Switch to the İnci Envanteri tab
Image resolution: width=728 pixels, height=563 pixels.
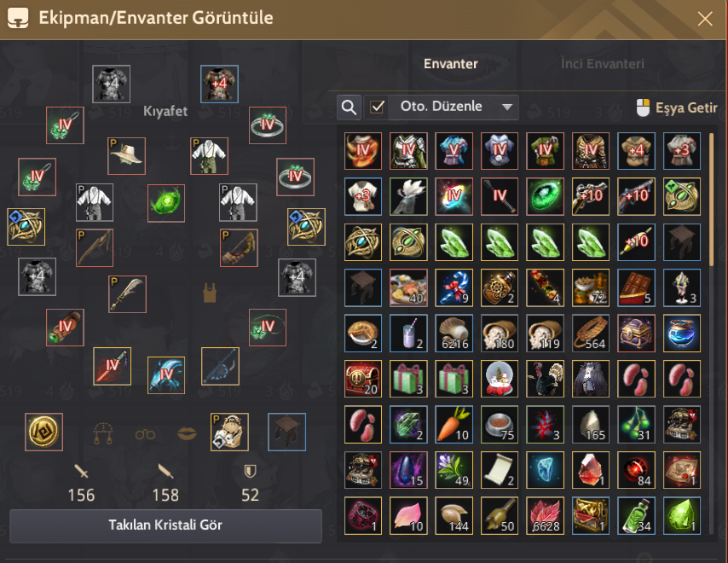(602, 64)
